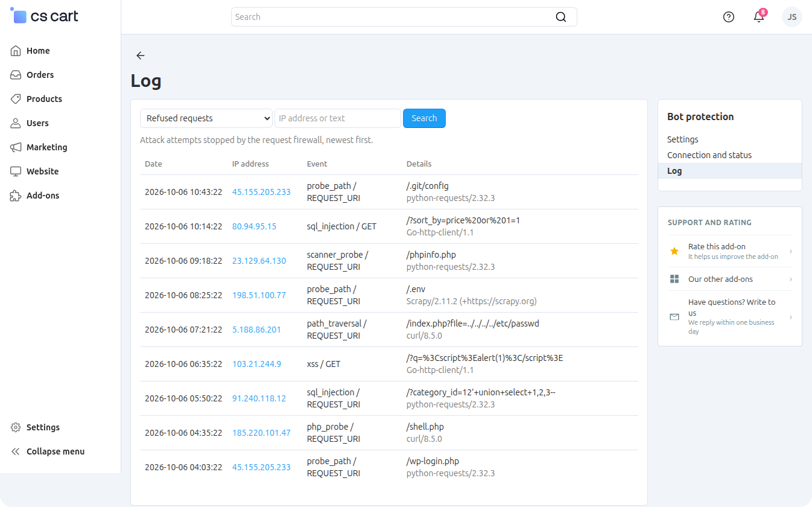Click the star icon beside Rate this add-on
Viewport: 812px width, 507px height.
[x=674, y=251]
